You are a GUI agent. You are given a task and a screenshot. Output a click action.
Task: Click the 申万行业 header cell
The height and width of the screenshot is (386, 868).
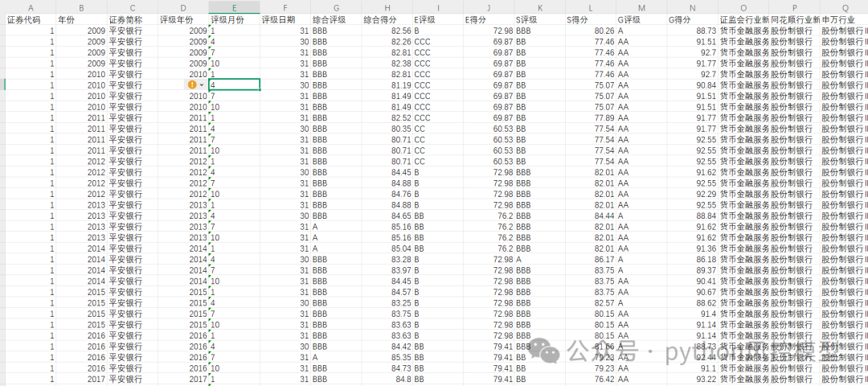point(844,20)
